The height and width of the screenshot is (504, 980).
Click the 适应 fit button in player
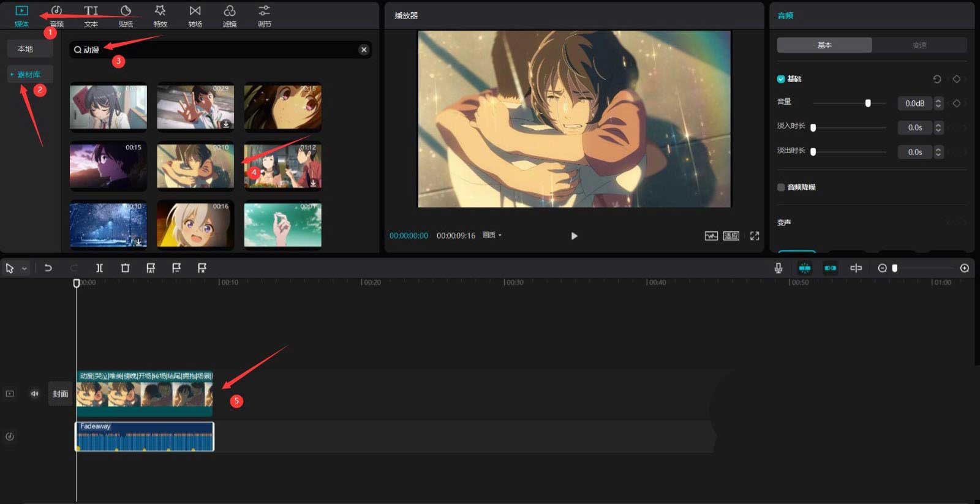point(731,236)
